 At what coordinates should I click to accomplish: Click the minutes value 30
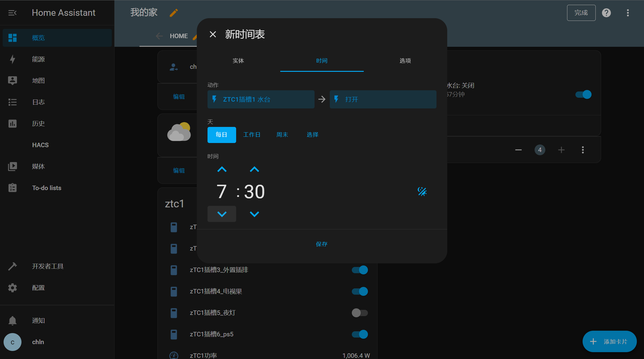254,192
